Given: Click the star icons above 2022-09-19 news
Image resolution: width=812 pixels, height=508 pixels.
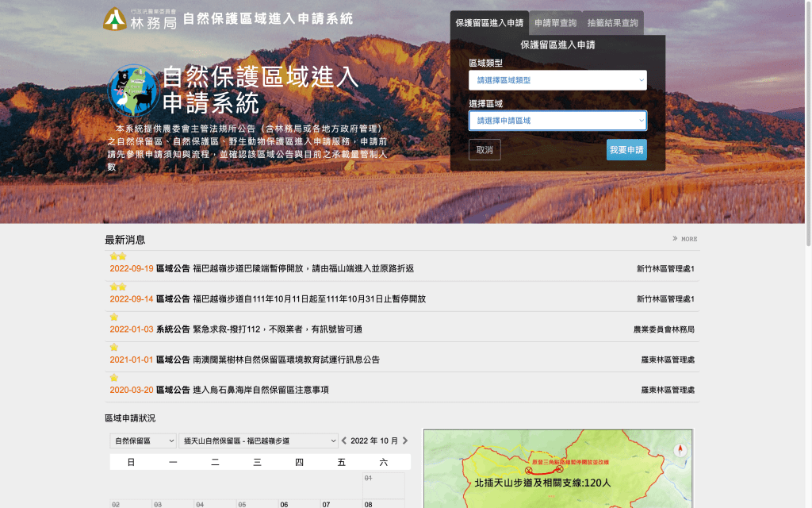Looking at the screenshot, I should 118,256.
